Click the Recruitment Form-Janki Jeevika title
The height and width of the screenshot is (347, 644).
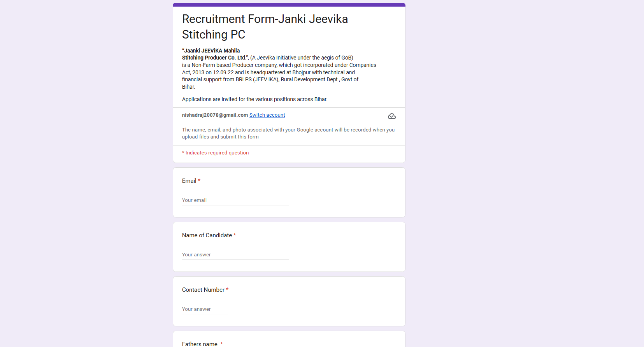[x=265, y=26]
